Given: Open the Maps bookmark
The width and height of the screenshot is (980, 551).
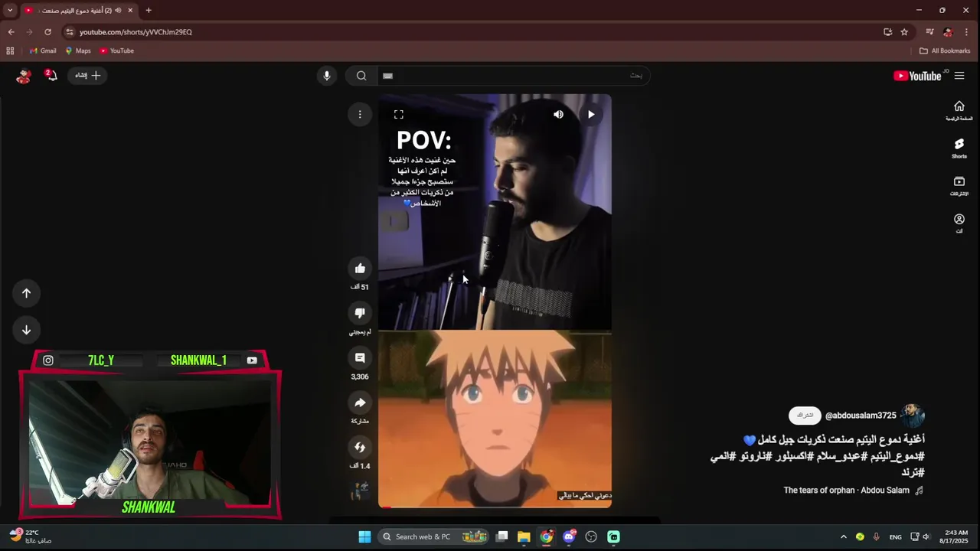Looking at the screenshot, I should [78, 51].
